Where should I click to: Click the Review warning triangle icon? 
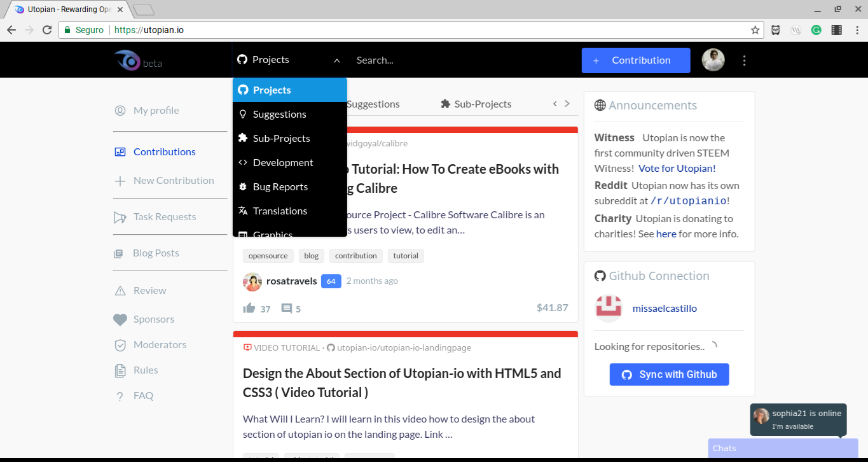pos(120,291)
